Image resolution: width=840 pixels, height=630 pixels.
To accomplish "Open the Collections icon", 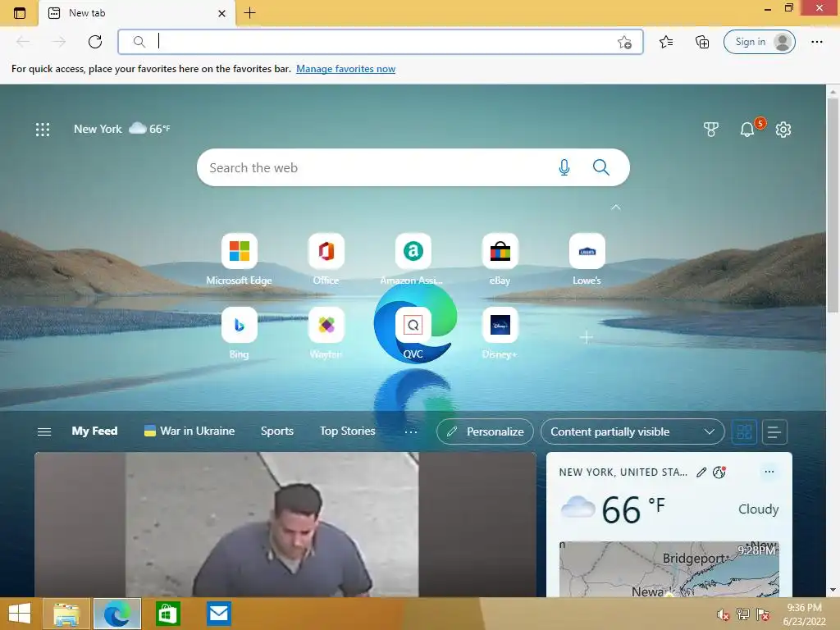I will [x=702, y=42].
